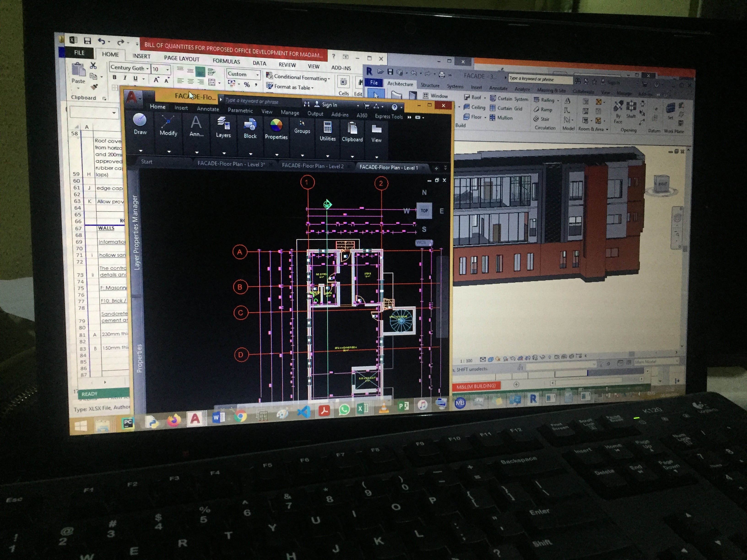This screenshot has width=747, height=560.
Task: Switch to the Annotate tab in AutoCAD
Action: pos(208,109)
